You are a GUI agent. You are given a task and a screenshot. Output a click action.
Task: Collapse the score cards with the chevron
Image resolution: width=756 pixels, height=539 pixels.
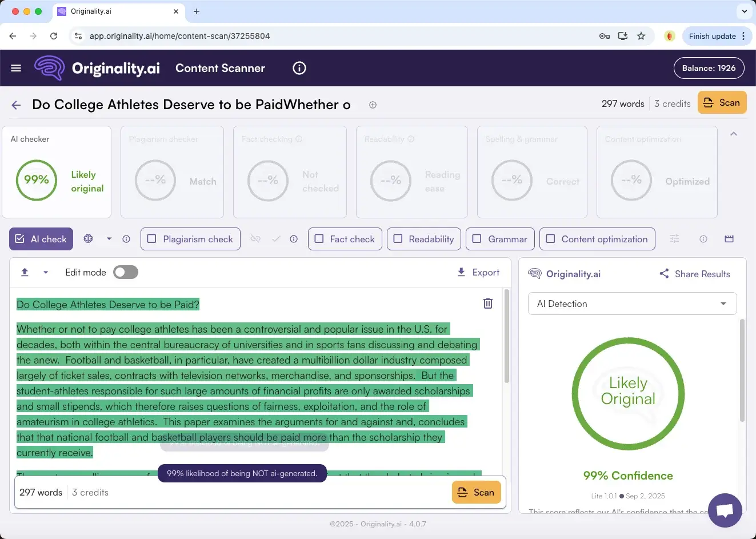click(734, 134)
